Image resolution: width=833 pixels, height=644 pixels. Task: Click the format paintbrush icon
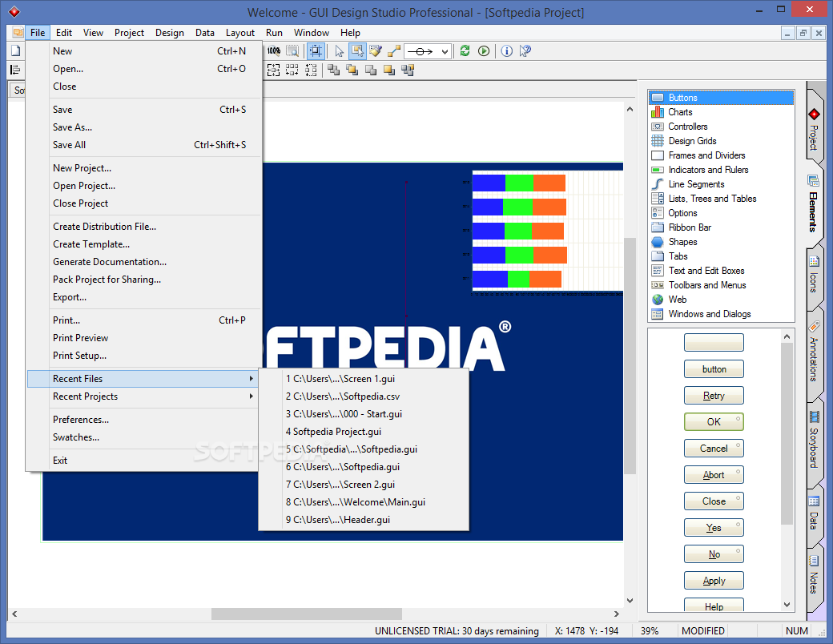(376, 51)
